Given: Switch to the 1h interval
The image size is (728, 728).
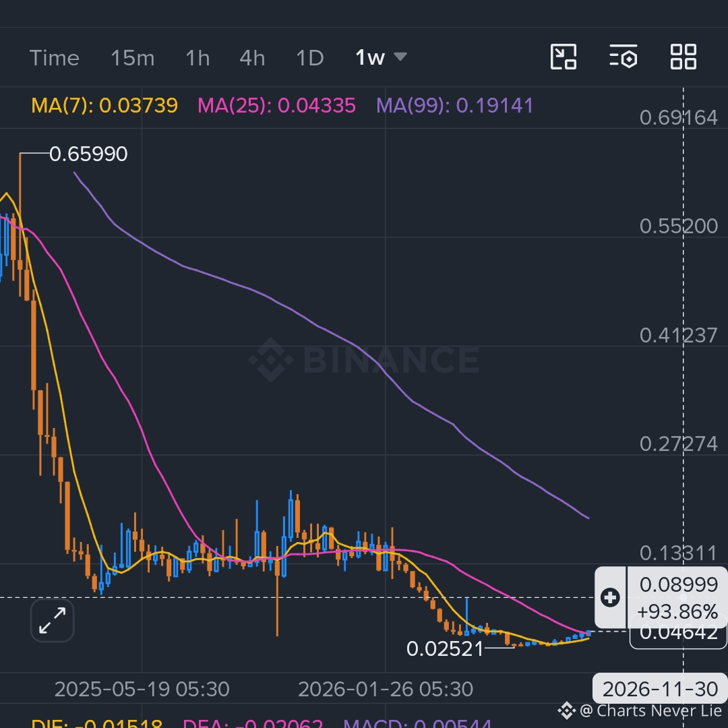Looking at the screenshot, I should coord(198,58).
